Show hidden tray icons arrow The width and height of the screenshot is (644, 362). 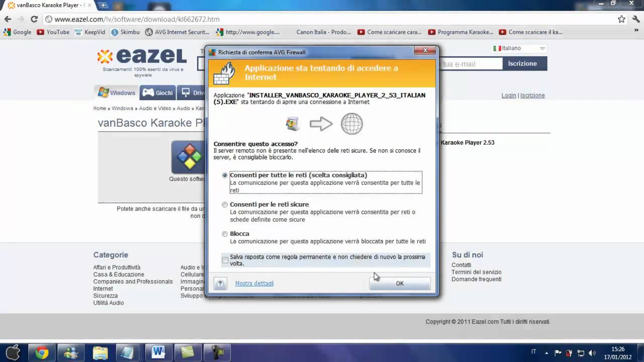point(547,352)
